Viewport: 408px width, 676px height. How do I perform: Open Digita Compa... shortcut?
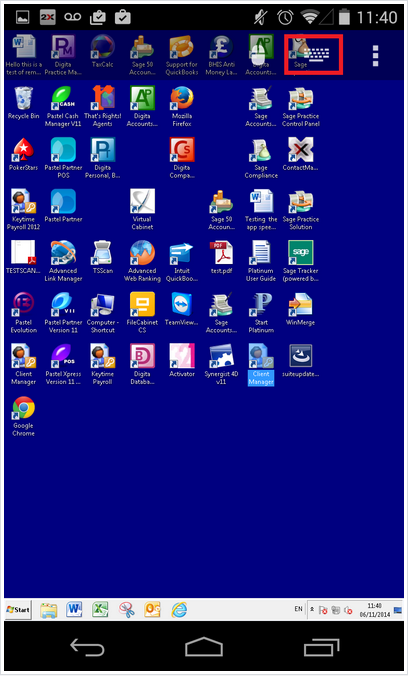point(182,159)
